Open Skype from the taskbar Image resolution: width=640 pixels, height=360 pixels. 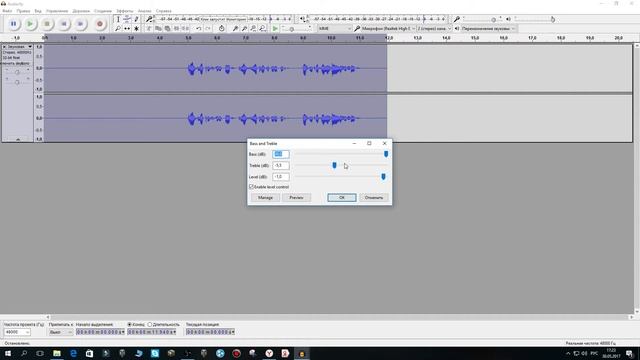click(x=155, y=353)
